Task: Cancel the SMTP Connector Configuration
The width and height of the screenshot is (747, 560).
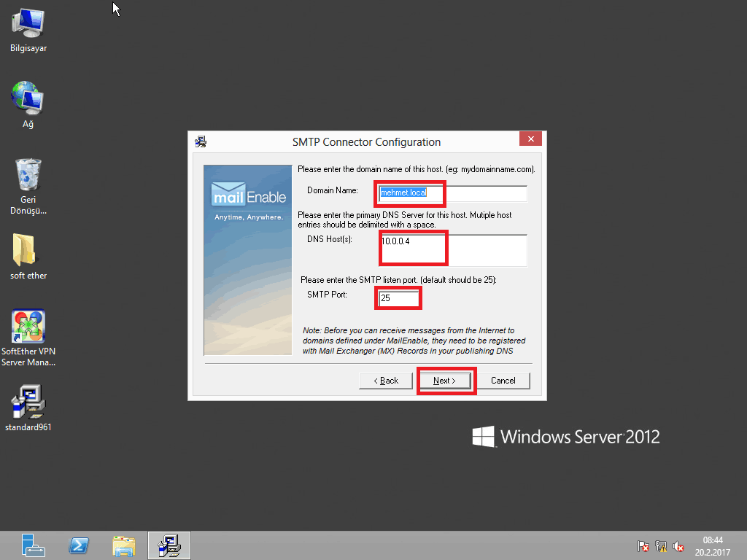Action: pos(503,381)
